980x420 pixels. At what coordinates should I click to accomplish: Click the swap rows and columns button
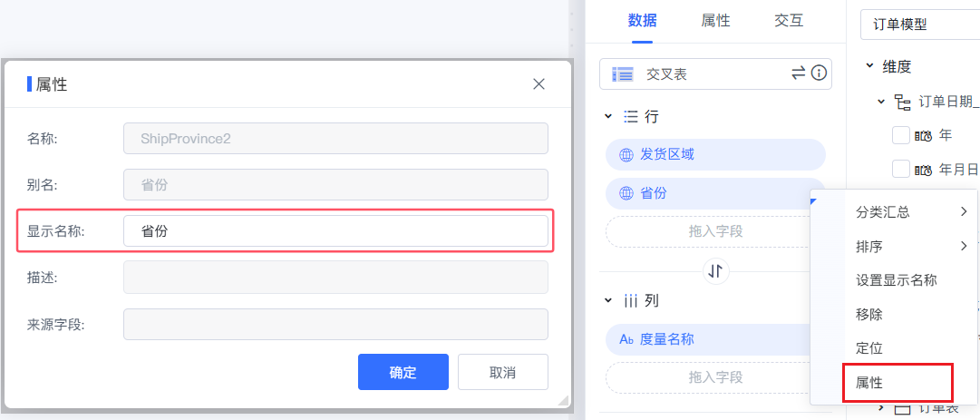[716, 271]
